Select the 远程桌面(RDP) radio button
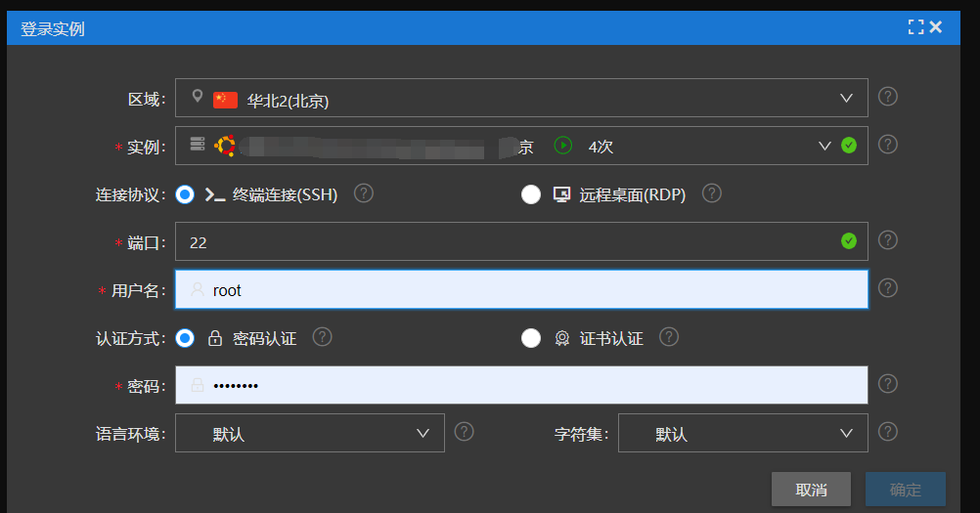 pos(531,194)
